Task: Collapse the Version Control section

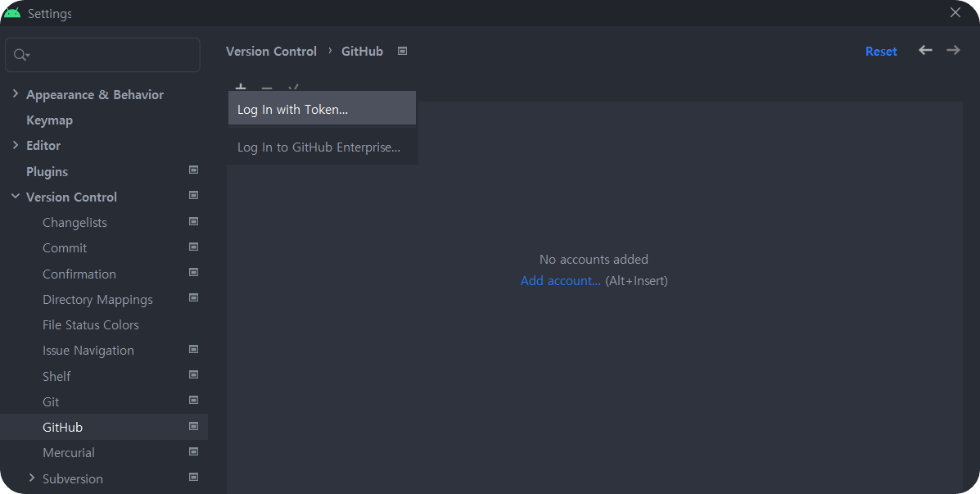Action: click(x=16, y=197)
